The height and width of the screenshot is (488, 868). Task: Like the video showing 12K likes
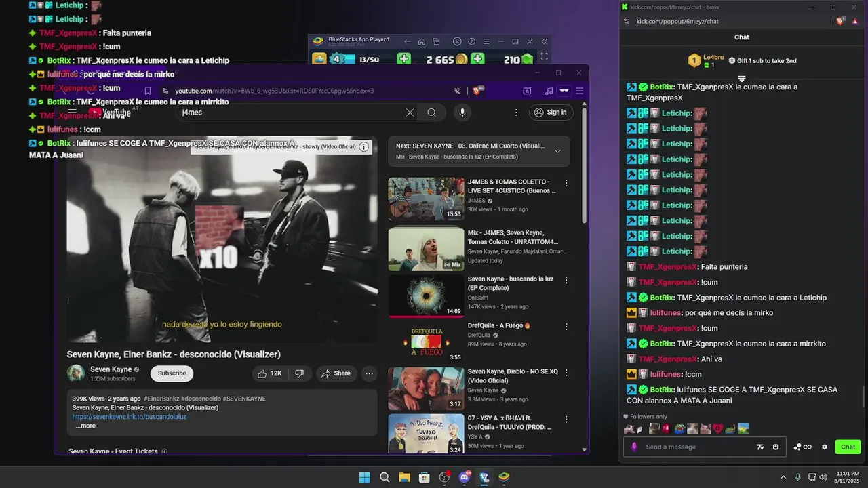[x=269, y=373]
